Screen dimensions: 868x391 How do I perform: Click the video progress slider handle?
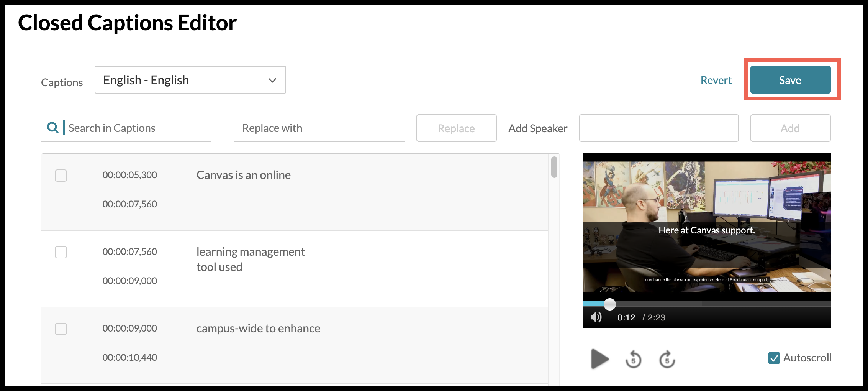609,304
